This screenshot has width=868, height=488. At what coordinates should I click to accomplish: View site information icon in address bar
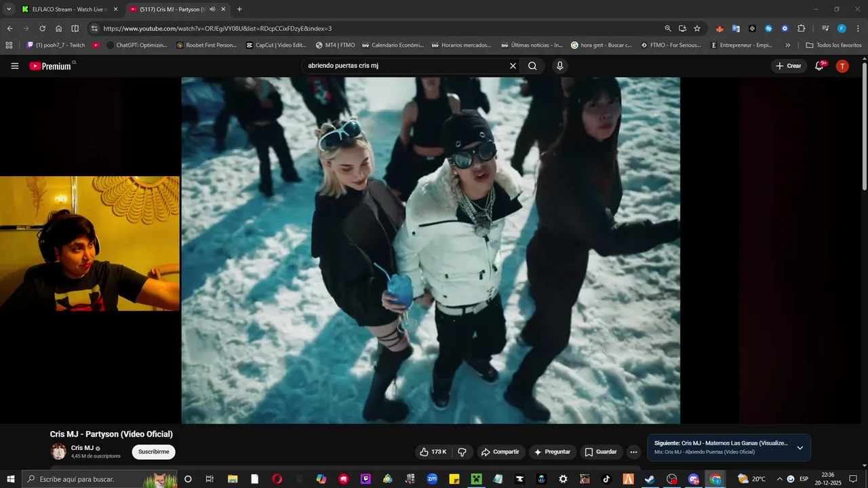pos(94,28)
